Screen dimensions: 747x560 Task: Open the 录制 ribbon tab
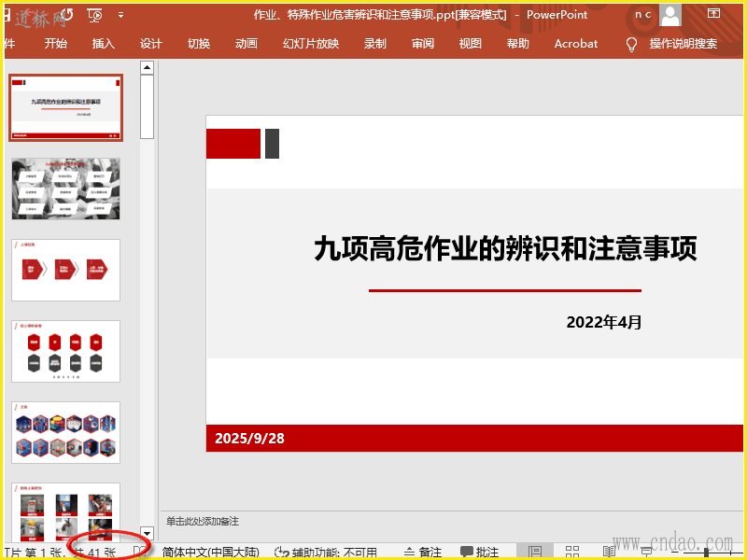[375, 44]
